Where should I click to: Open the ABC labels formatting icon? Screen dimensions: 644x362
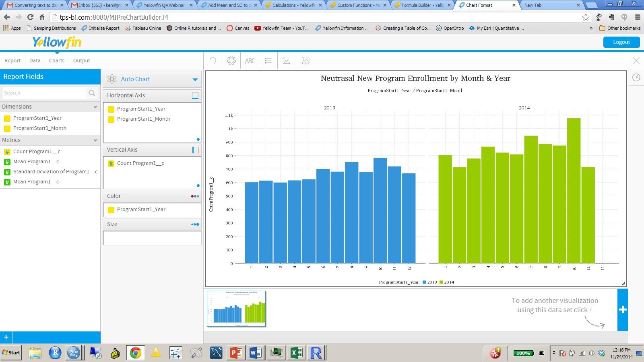click(x=250, y=61)
